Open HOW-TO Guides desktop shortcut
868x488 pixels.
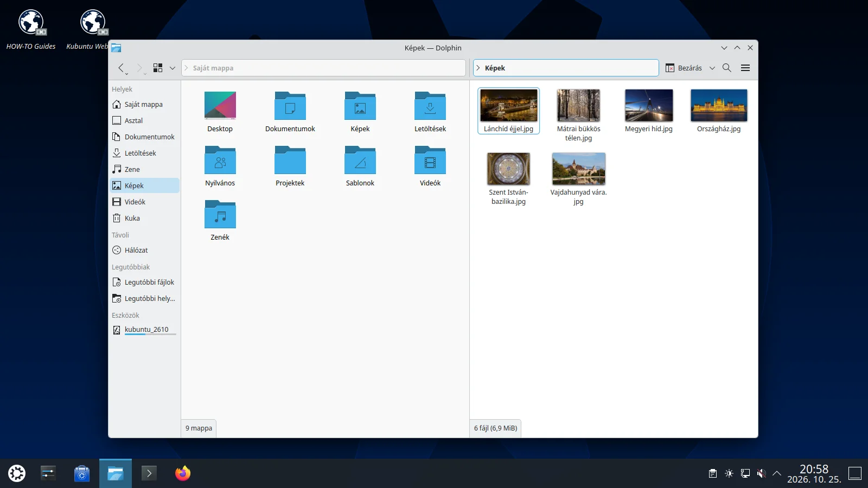(31, 30)
